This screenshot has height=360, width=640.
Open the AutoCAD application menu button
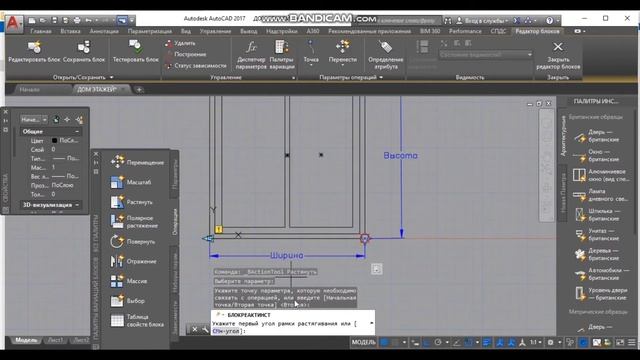[x=13, y=23]
